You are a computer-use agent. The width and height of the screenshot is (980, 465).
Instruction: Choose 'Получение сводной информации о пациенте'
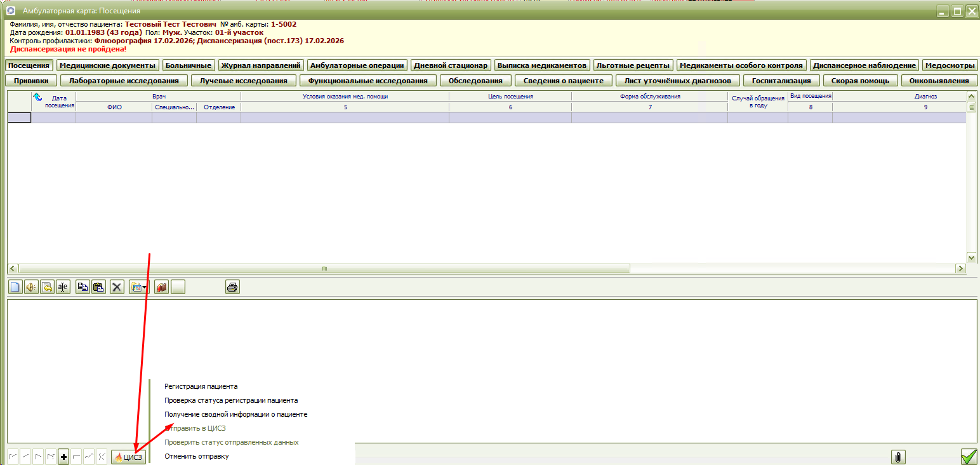pos(235,414)
